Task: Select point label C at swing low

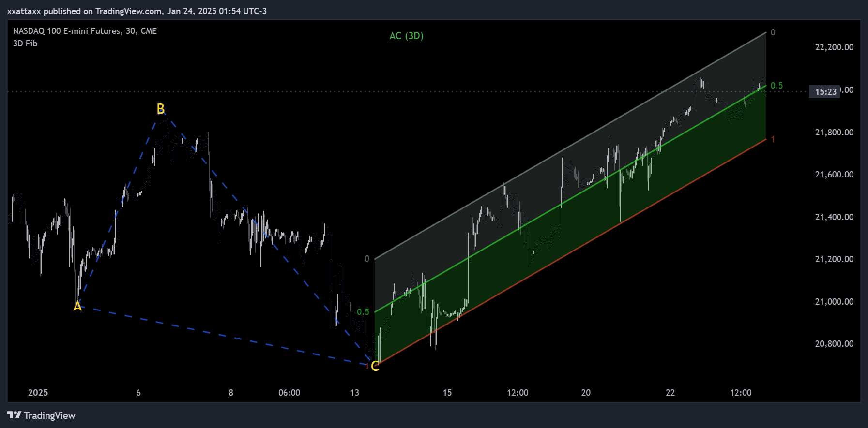Action: pyautogui.click(x=375, y=366)
